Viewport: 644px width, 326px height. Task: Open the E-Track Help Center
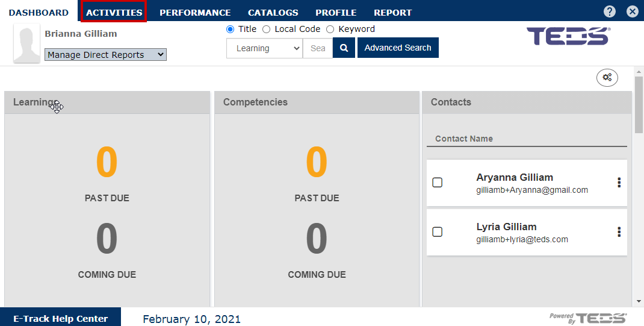(x=60, y=319)
